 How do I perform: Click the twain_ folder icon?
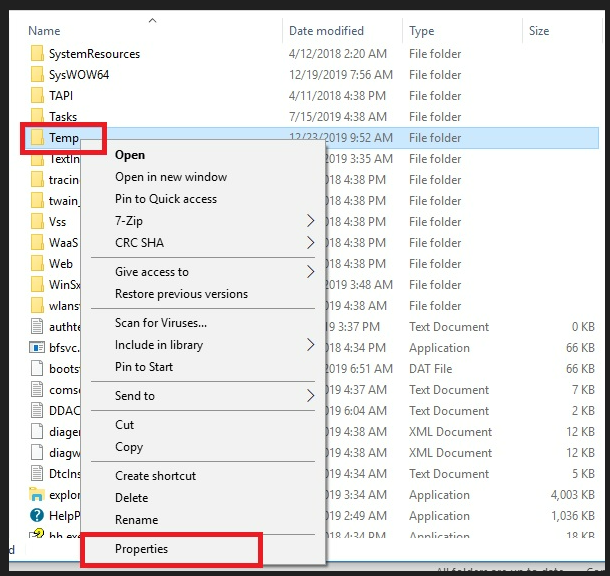click(37, 201)
